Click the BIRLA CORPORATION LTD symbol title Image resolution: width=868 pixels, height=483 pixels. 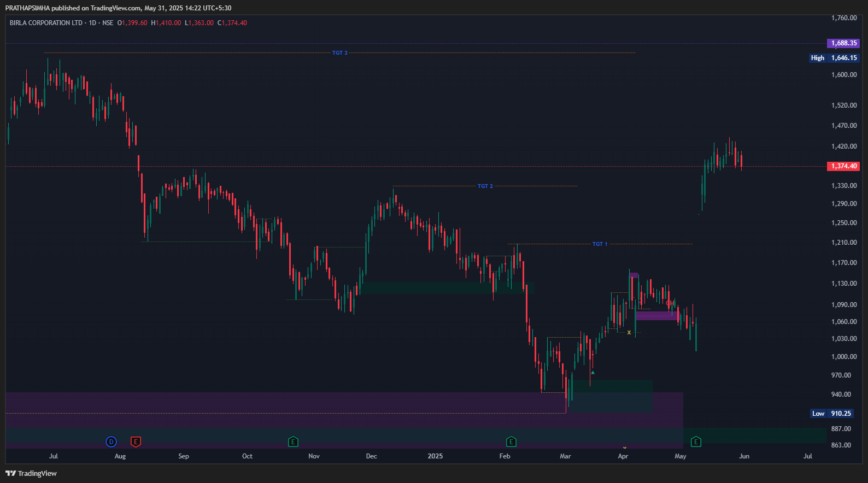46,23
